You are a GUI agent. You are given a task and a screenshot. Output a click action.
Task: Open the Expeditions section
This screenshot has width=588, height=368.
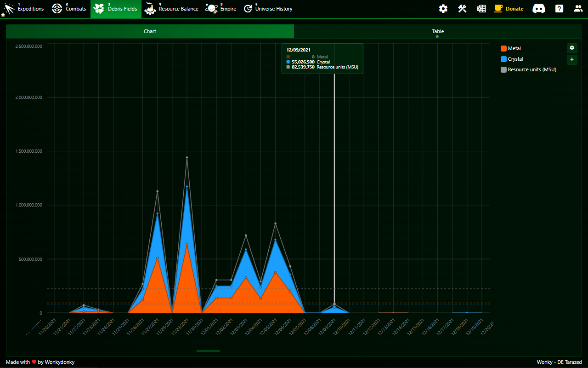(x=24, y=9)
